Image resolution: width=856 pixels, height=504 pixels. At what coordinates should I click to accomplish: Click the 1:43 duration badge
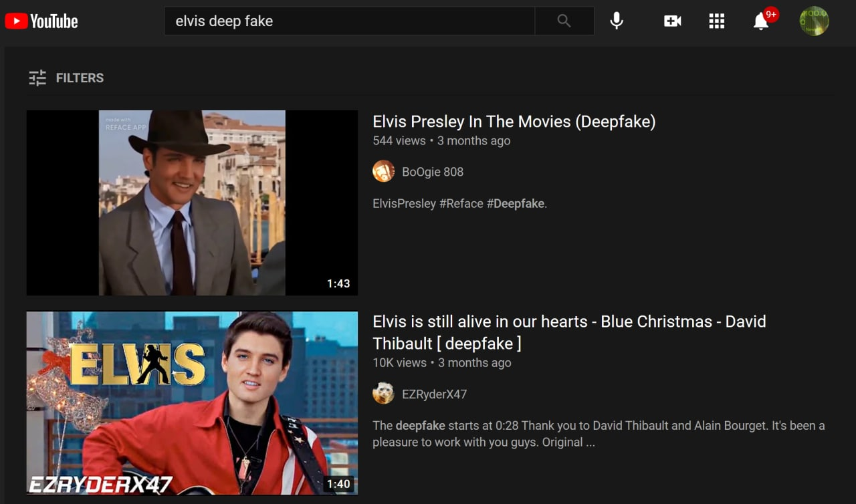tap(338, 283)
